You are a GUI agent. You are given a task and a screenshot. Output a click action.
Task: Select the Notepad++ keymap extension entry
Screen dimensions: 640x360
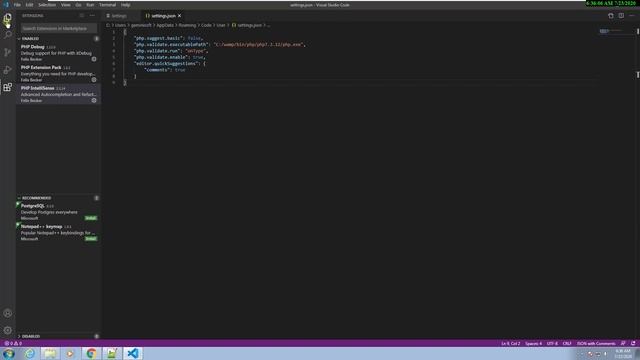click(58, 233)
